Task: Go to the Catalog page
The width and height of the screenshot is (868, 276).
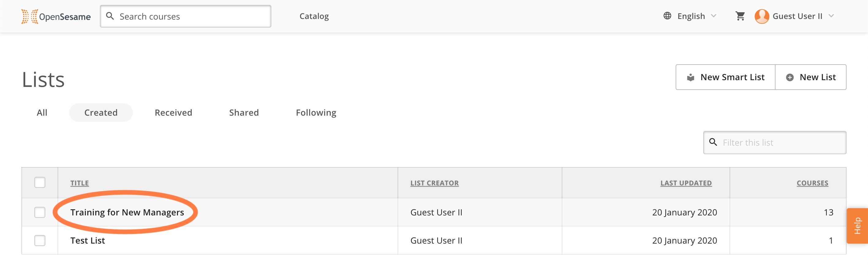Action: click(x=314, y=16)
